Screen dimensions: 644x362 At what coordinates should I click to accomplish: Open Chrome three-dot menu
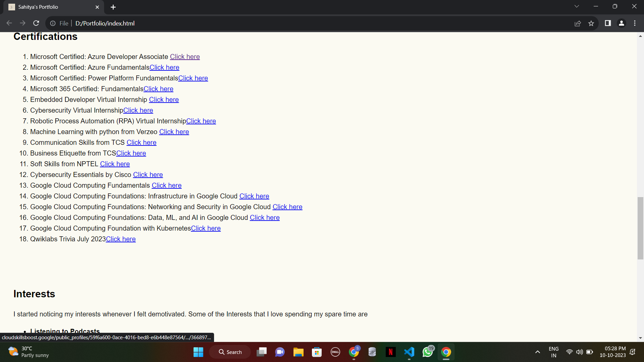coord(635,23)
